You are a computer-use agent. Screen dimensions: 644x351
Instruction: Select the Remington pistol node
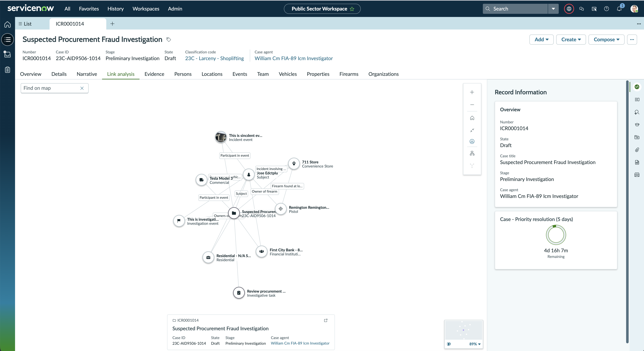tap(280, 209)
